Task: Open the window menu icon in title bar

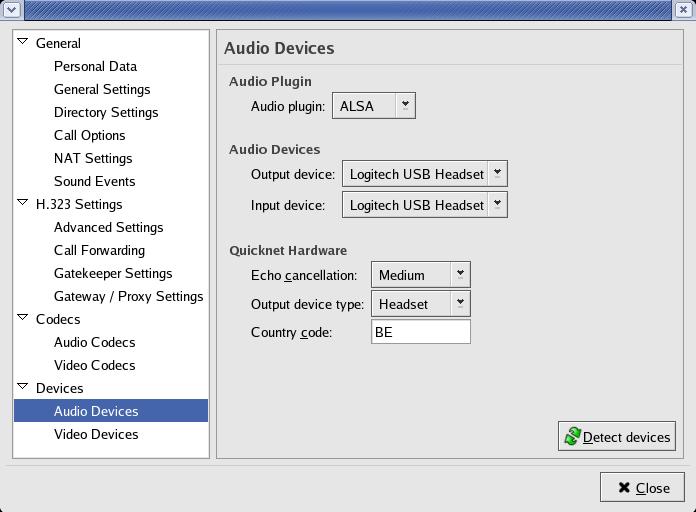Action: (10, 10)
